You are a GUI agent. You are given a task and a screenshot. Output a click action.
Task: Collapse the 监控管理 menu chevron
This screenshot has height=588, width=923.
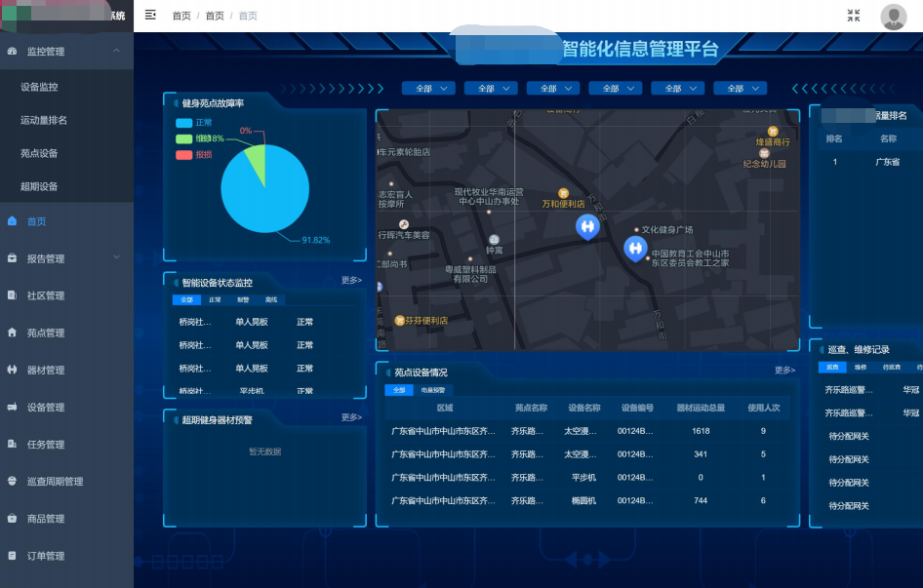click(116, 51)
